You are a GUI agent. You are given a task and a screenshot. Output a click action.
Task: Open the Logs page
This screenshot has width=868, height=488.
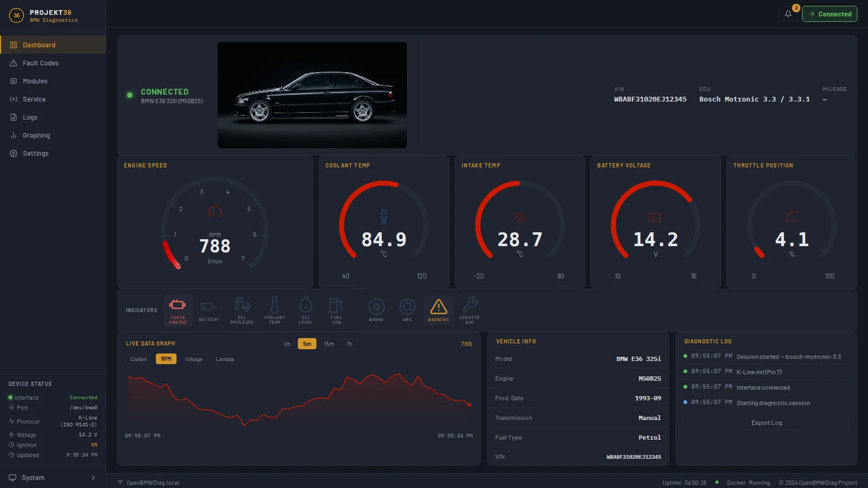point(53,117)
